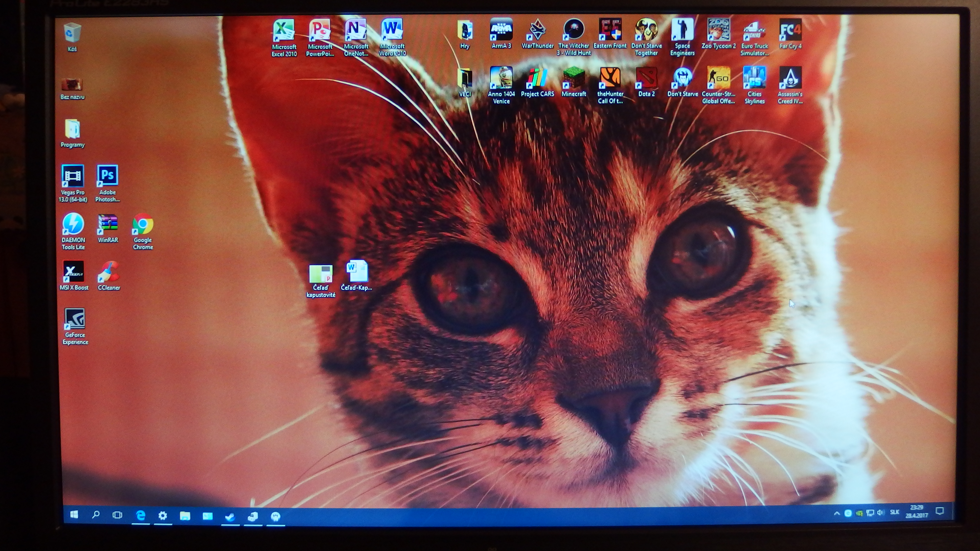This screenshot has height=551, width=980.
Task: Open Microsoft Edge from the taskbar
Action: pyautogui.click(x=141, y=516)
